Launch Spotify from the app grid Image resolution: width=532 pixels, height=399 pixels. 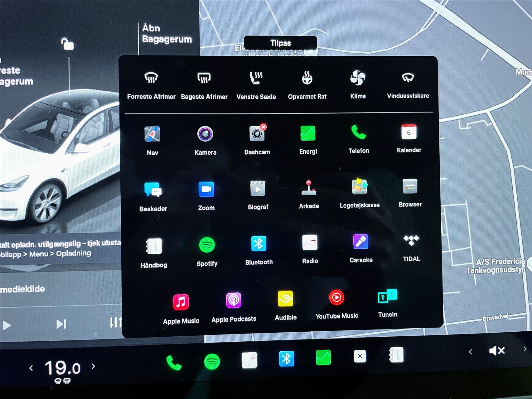pos(207,252)
